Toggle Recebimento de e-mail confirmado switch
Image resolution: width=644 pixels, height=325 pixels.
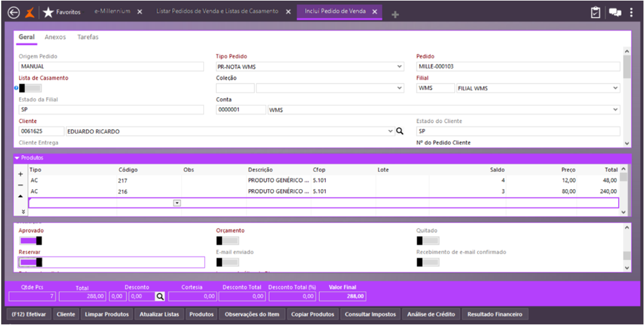[428, 262]
